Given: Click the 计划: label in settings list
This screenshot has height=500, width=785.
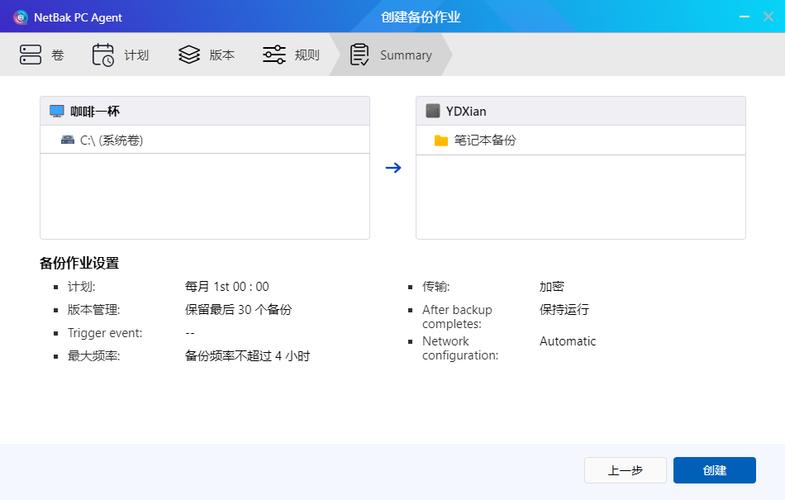Looking at the screenshot, I should pos(82,286).
